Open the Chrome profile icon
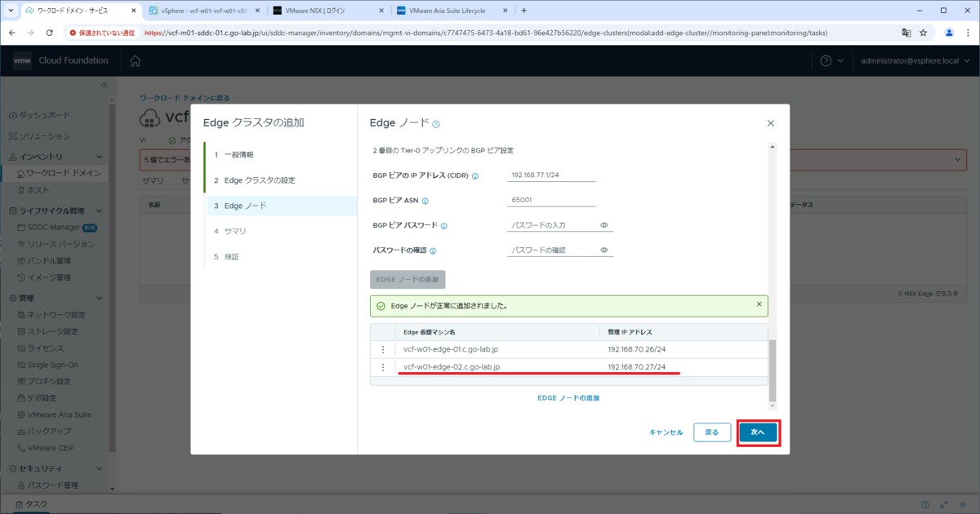The image size is (980, 514). pos(949,33)
